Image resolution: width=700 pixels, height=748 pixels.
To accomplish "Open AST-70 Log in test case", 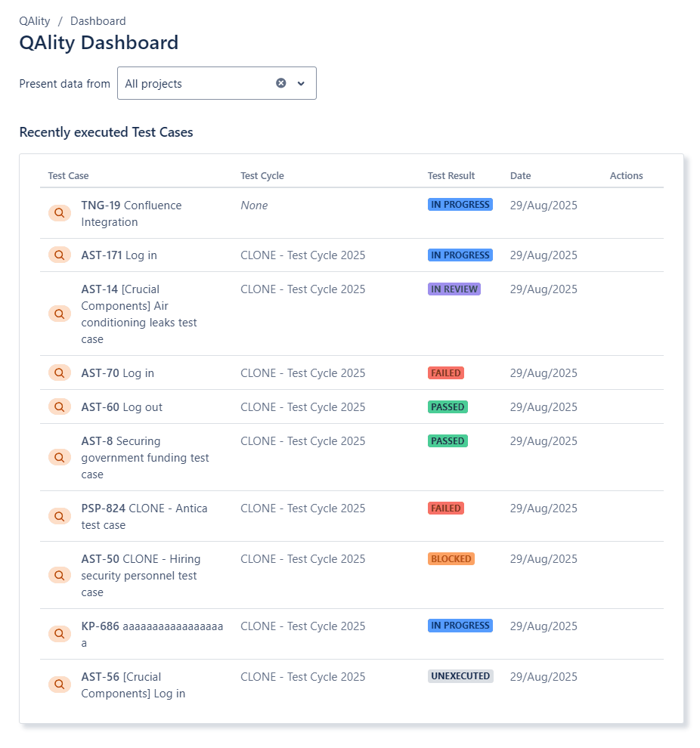I will [117, 373].
